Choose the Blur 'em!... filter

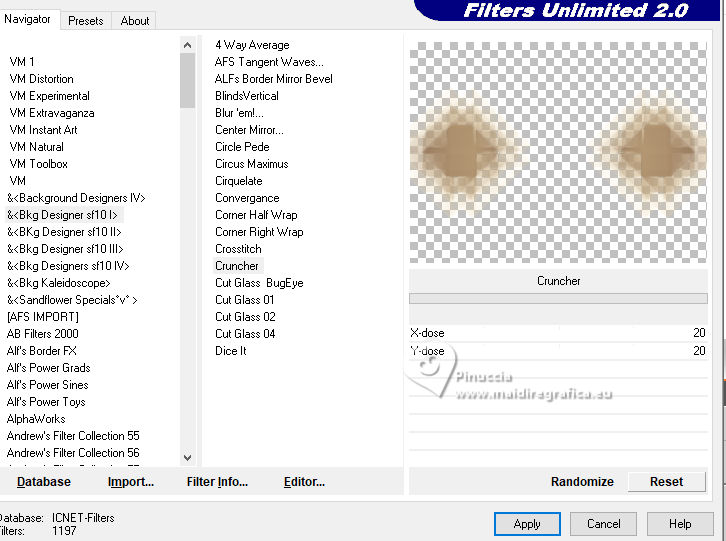pos(239,113)
